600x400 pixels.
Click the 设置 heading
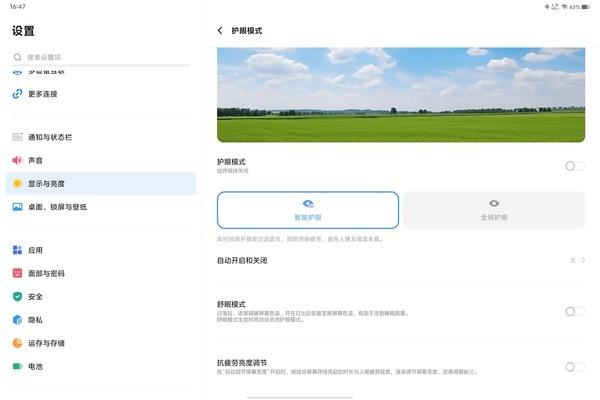tap(23, 31)
